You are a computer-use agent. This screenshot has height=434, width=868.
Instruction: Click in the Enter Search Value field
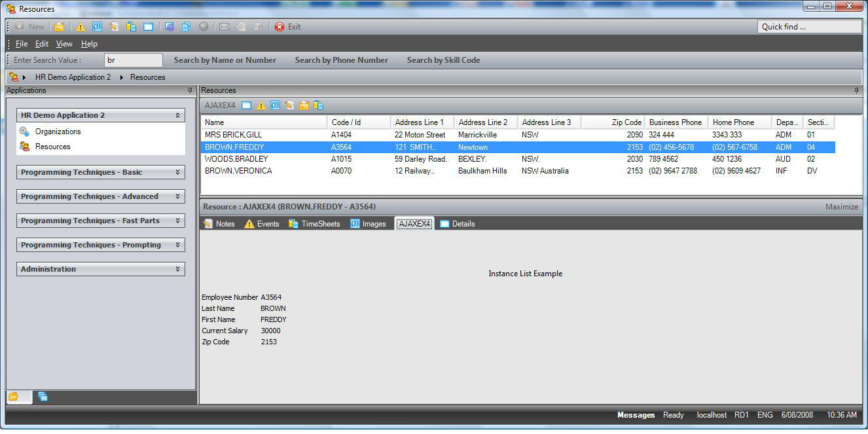pos(134,60)
